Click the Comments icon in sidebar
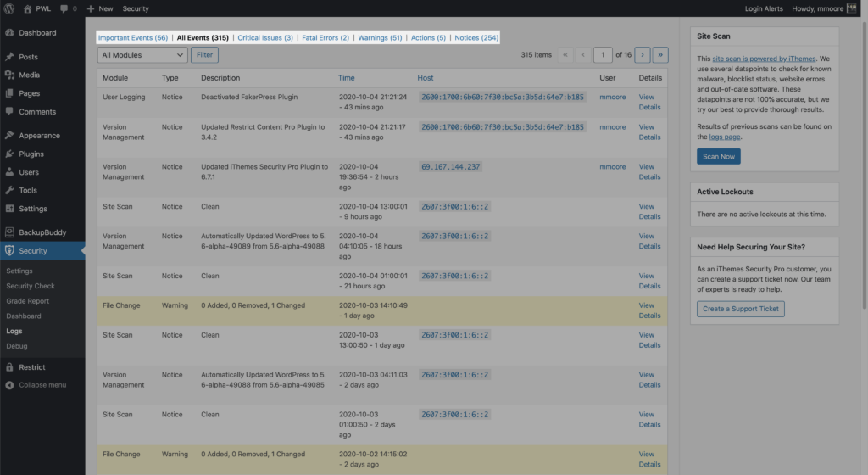868x475 pixels. (x=9, y=111)
